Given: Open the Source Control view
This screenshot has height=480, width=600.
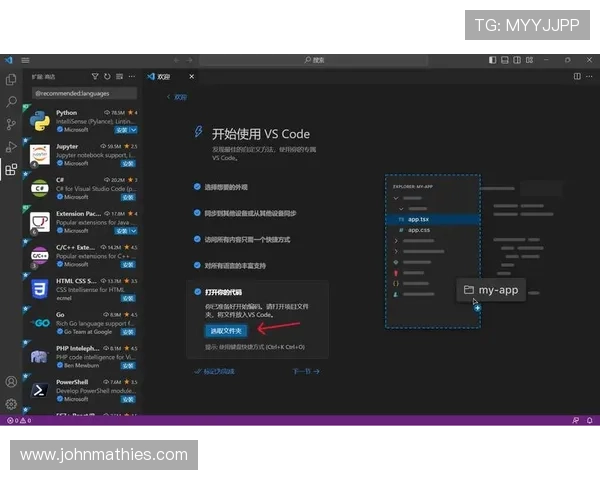Looking at the screenshot, I should point(11,124).
